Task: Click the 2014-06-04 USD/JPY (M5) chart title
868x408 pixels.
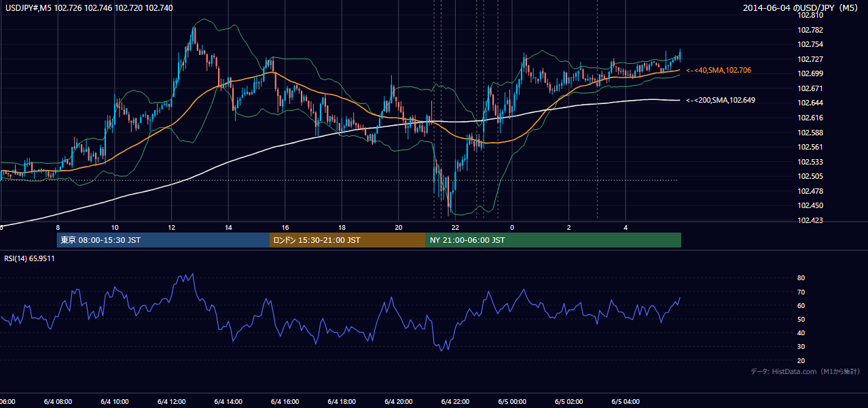Action: (802, 8)
